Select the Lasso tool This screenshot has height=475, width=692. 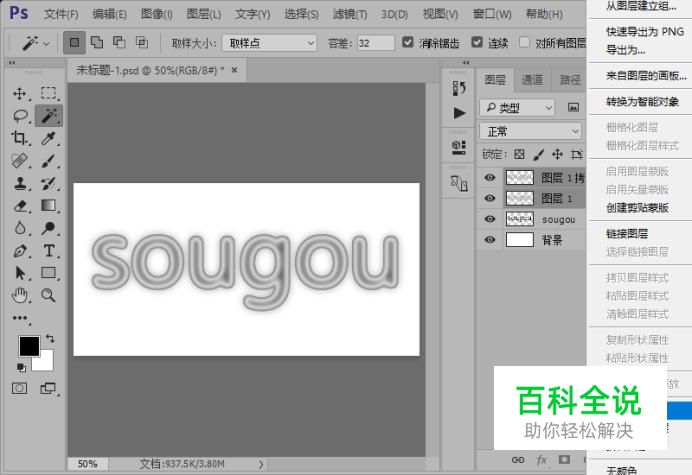pos(19,116)
